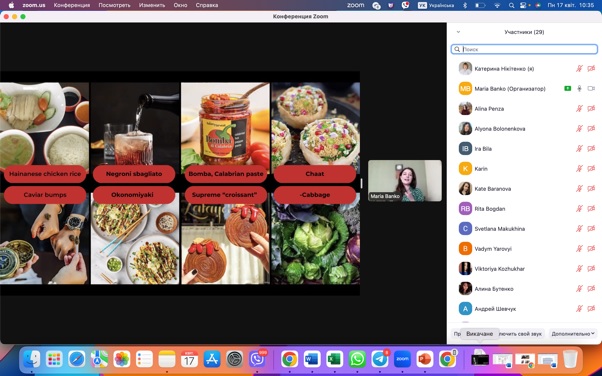Open the Українська input language menu

(x=436, y=5)
